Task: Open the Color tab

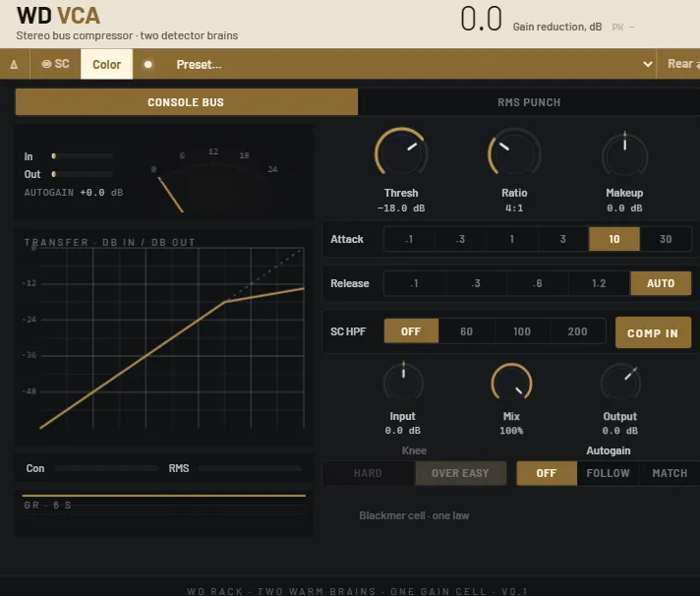Action: pyautogui.click(x=107, y=64)
